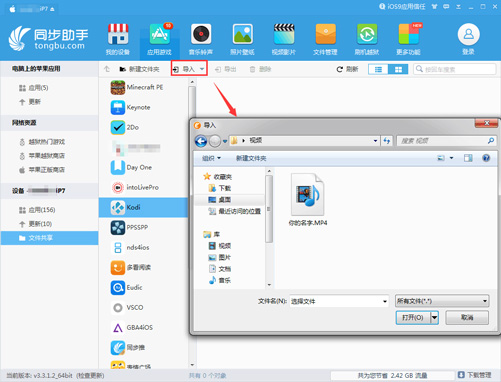Open the view options dropdown arrow in dialog
This screenshot has height=382, width=501.
pos(451,158)
